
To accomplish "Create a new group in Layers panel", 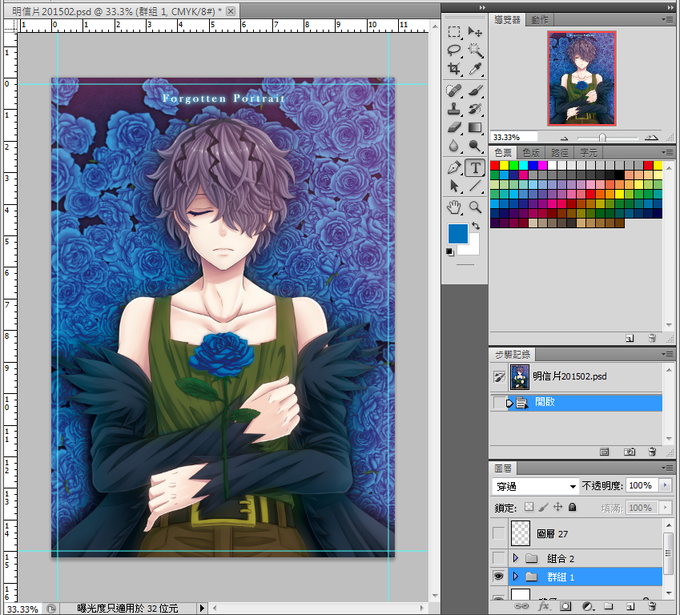I will tap(609, 606).
